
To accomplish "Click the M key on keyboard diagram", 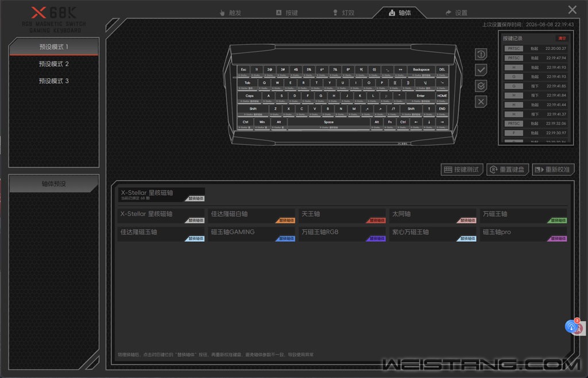I will pyautogui.click(x=354, y=110).
